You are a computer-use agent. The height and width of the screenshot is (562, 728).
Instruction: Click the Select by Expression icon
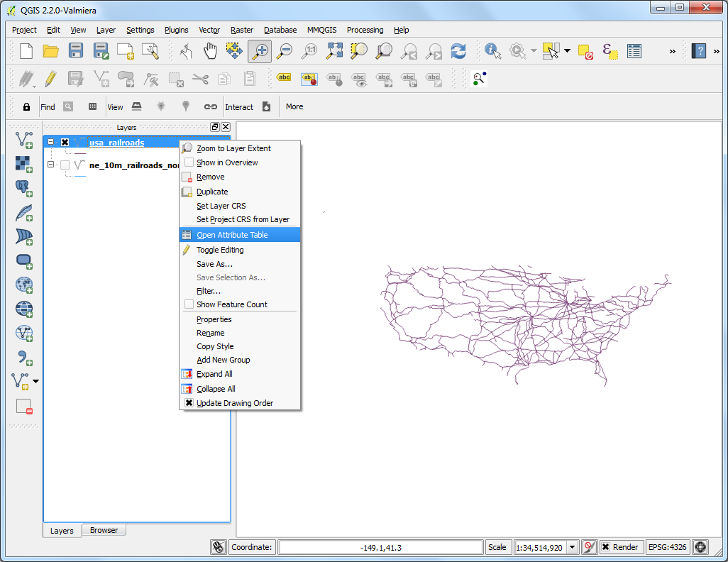click(x=610, y=51)
